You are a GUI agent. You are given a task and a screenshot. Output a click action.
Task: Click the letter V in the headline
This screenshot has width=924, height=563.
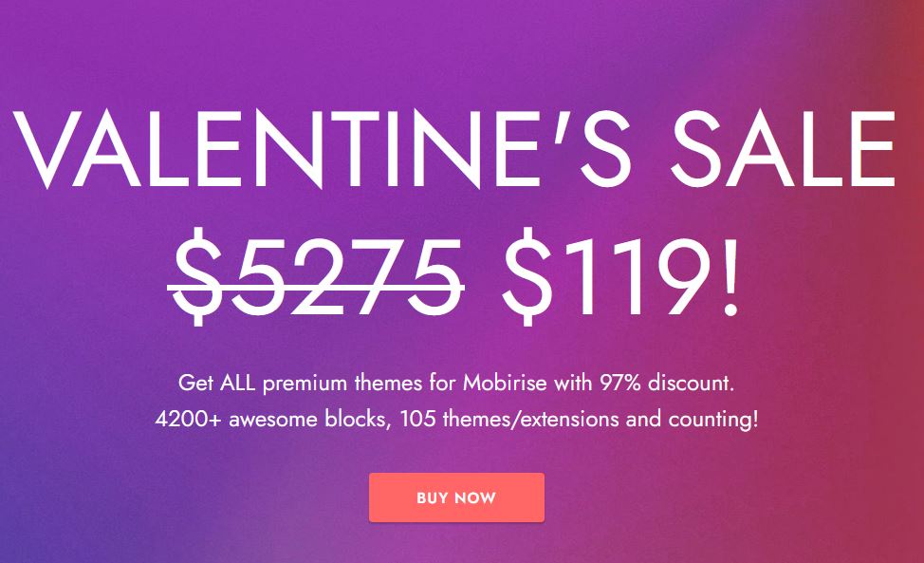point(43,149)
